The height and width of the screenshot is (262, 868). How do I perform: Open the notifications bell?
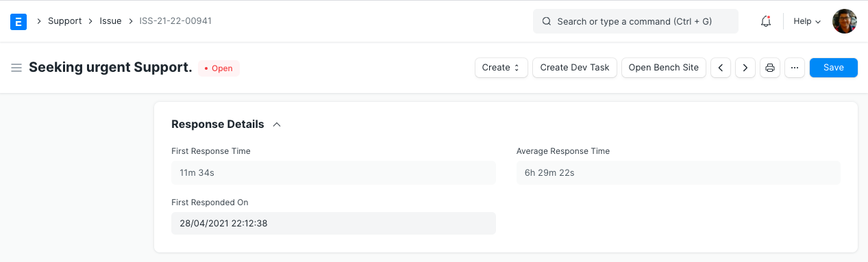click(766, 21)
